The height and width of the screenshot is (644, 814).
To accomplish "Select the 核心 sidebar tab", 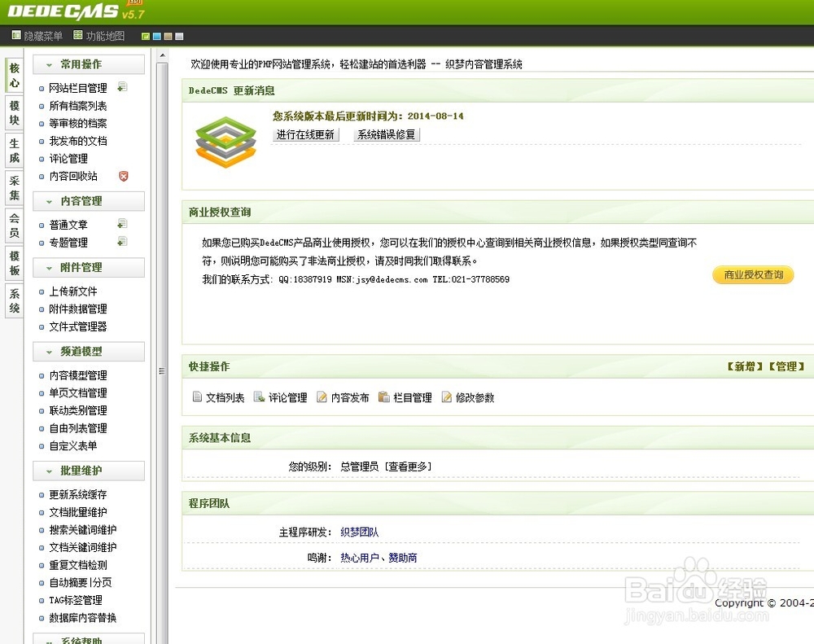I will pos(15,75).
